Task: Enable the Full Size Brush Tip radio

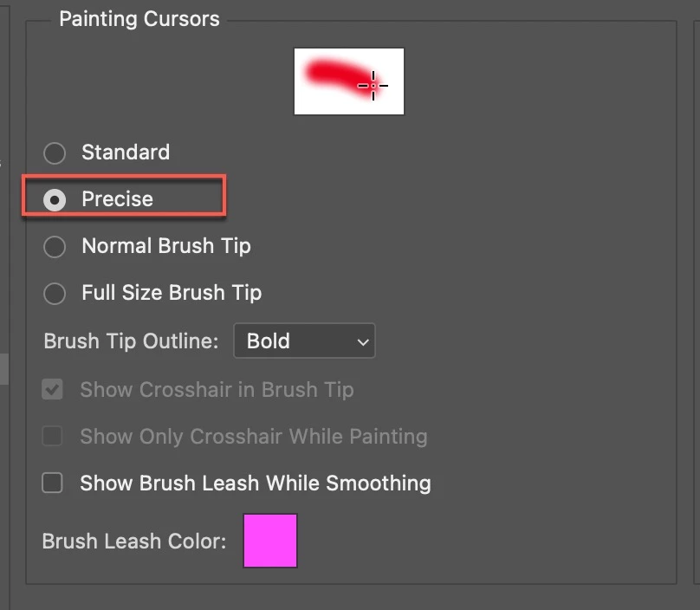Action: point(55,294)
